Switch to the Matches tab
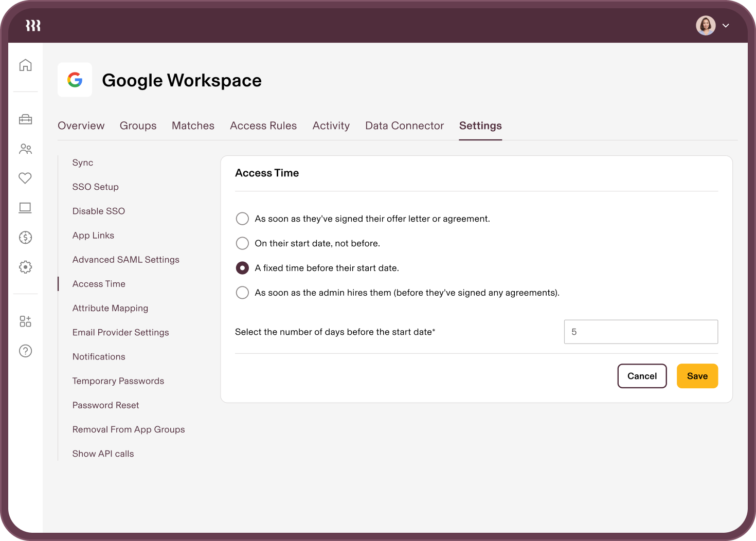This screenshot has width=756, height=541. point(193,125)
